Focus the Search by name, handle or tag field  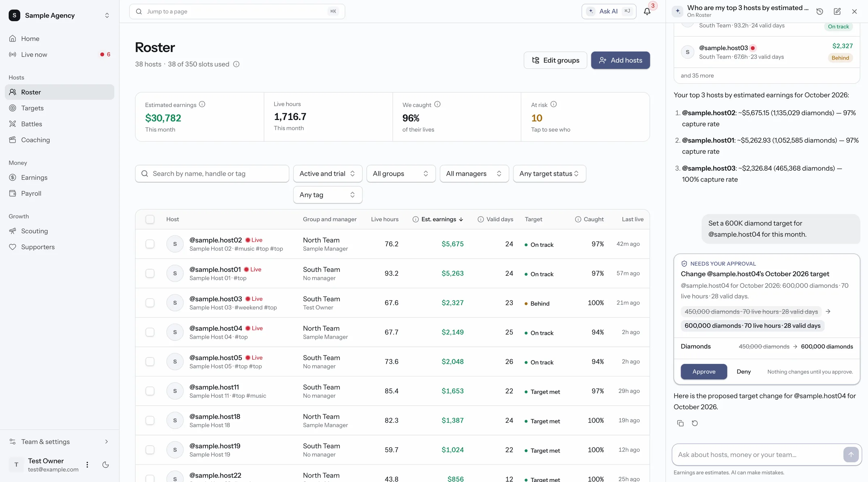[212, 174]
